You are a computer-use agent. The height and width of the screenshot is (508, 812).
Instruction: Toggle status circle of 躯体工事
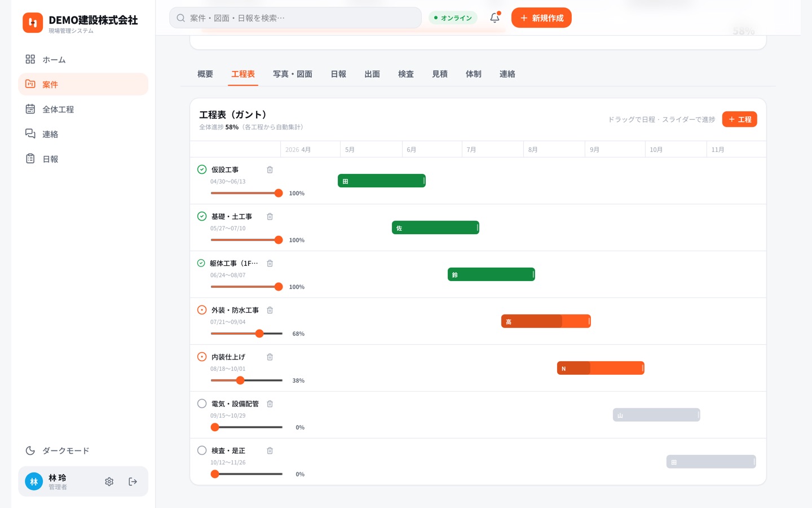point(201,263)
